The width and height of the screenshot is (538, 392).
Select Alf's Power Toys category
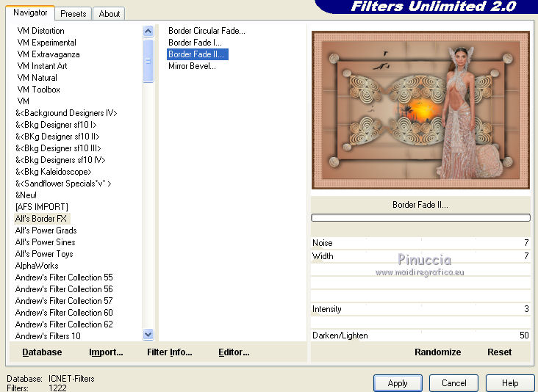(x=44, y=253)
